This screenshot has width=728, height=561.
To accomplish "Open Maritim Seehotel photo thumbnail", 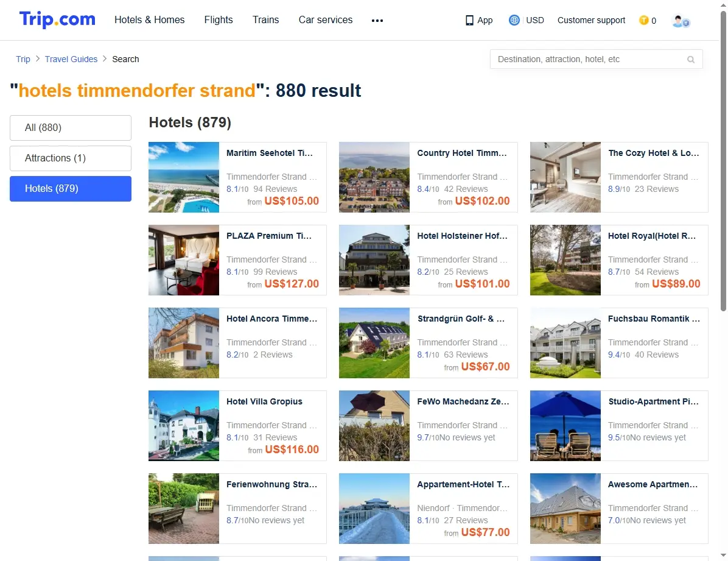I will pyautogui.click(x=184, y=177).
